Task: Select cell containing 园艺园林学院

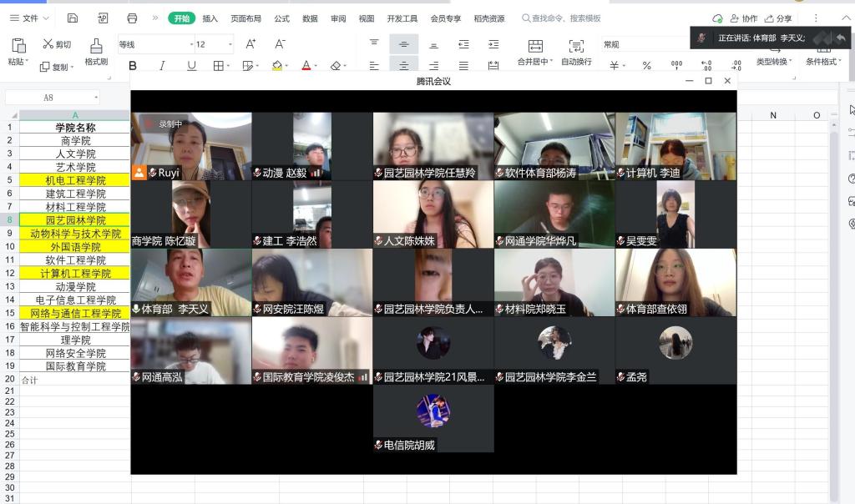Action: tap(75, 220)
